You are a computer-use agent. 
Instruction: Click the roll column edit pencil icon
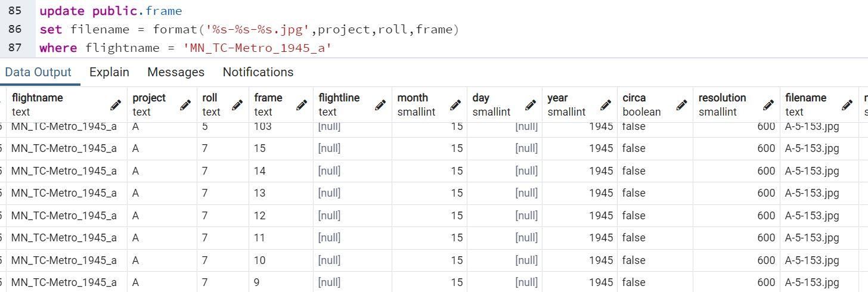pos(237,105)
